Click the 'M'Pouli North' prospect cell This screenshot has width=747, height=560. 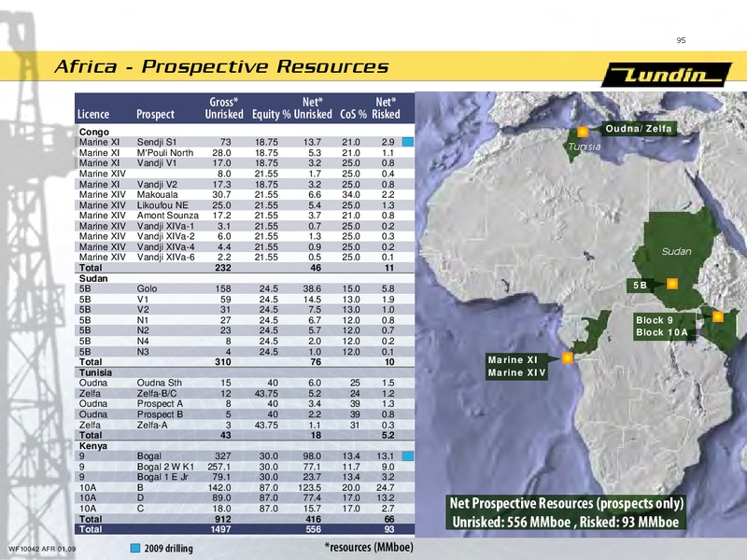click(165, 153)
